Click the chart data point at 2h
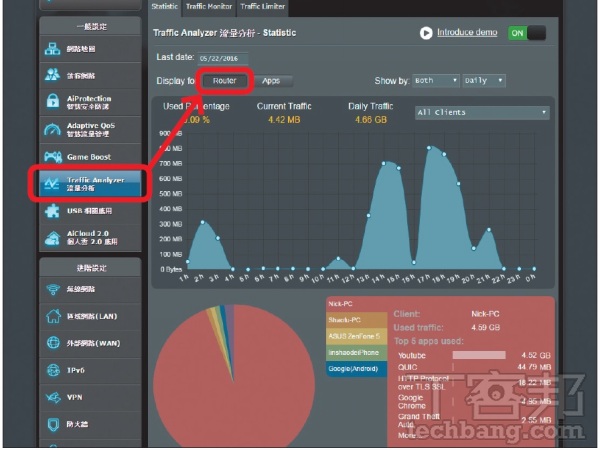Viewport: 600px width, 450px height. point(202,222)
